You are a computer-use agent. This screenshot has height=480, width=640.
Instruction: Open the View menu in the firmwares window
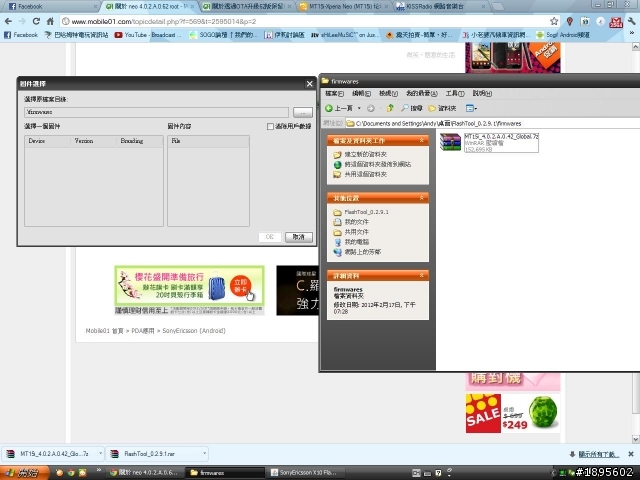point(388,93)
